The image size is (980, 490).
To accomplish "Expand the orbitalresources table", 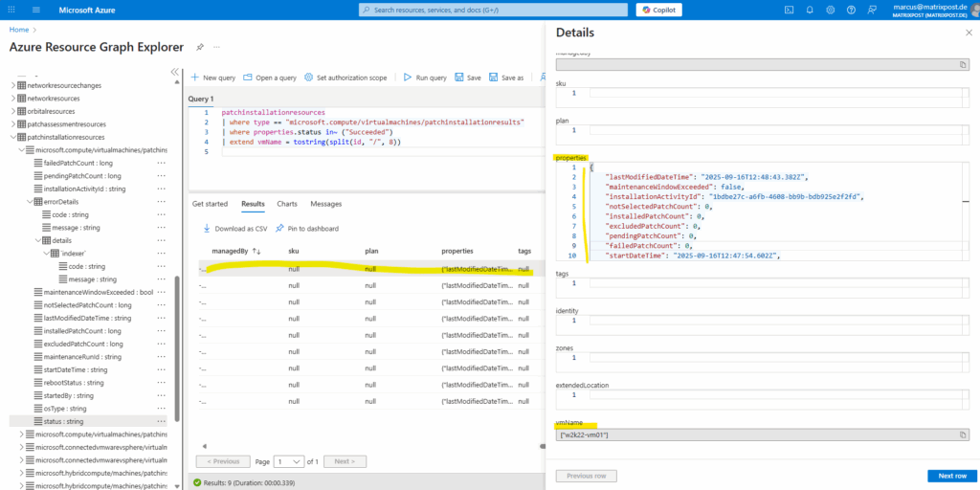I will click(x=13, y=111).
